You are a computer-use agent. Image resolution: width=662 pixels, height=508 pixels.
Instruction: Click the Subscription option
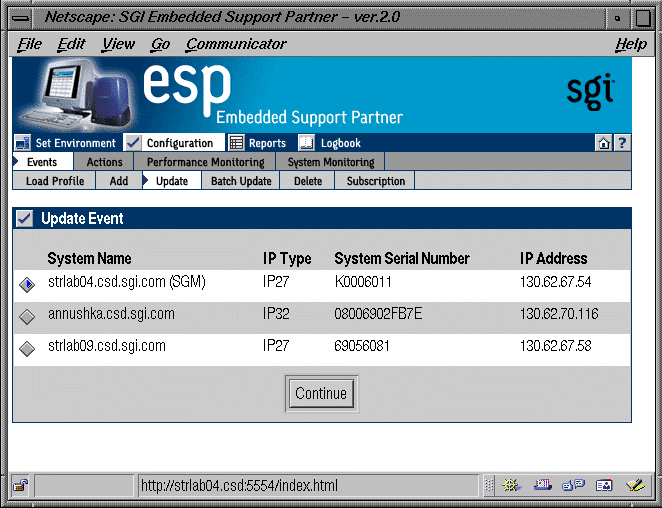click(x=376, y=181)
